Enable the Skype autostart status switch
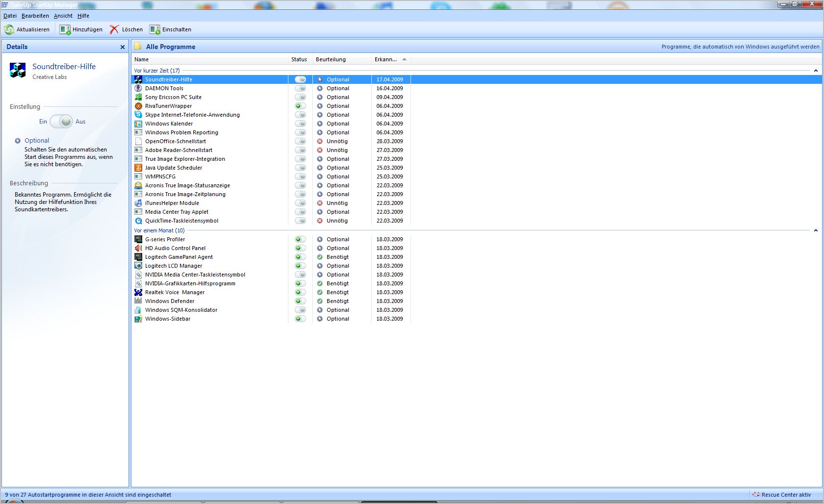This screenshot has height=504, width=824. tap(300, 115)
